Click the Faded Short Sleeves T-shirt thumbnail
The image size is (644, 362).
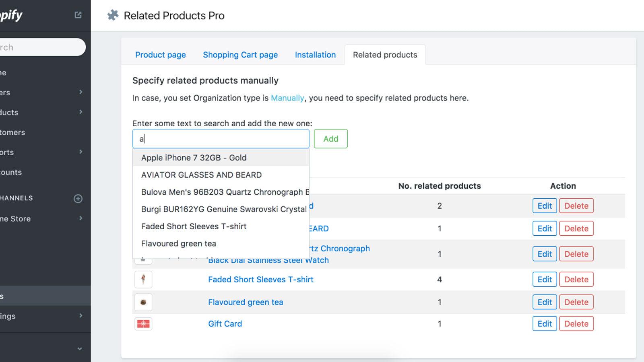coord(143,279)
